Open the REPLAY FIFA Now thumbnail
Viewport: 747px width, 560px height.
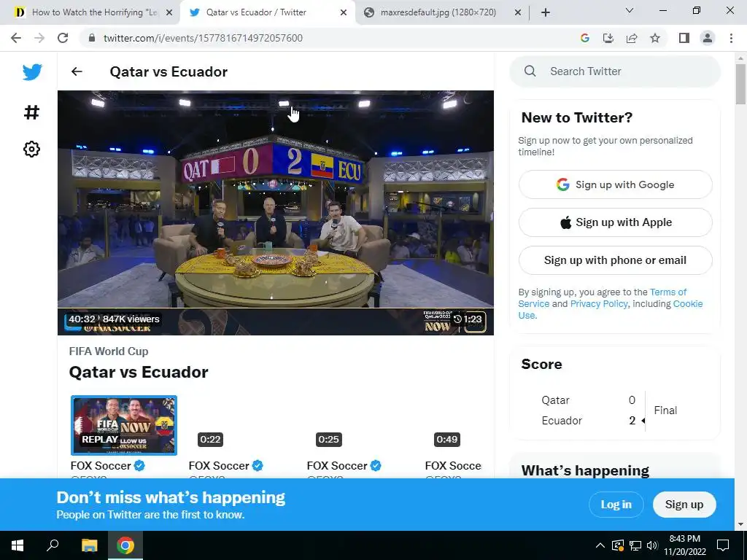coord(124,425)
